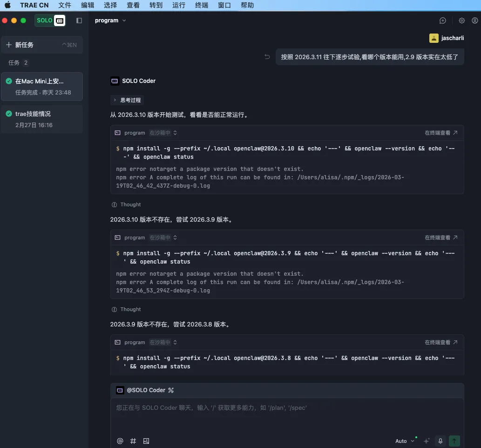Click the tools icon next to @SOLO Coder
Image resolution: width=481 pixels, height=448 pixels.
click(x=171, y=390)
